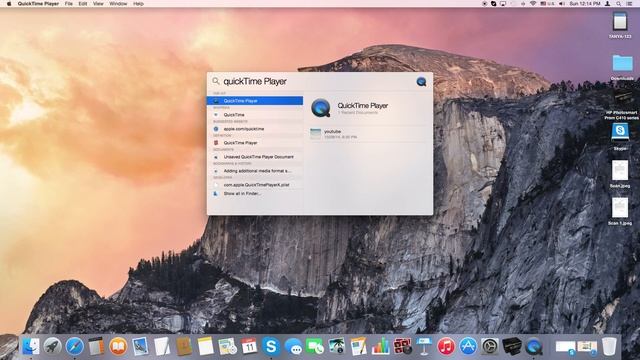
Task: Open Pages document icon in Dock
Action: 358,347
